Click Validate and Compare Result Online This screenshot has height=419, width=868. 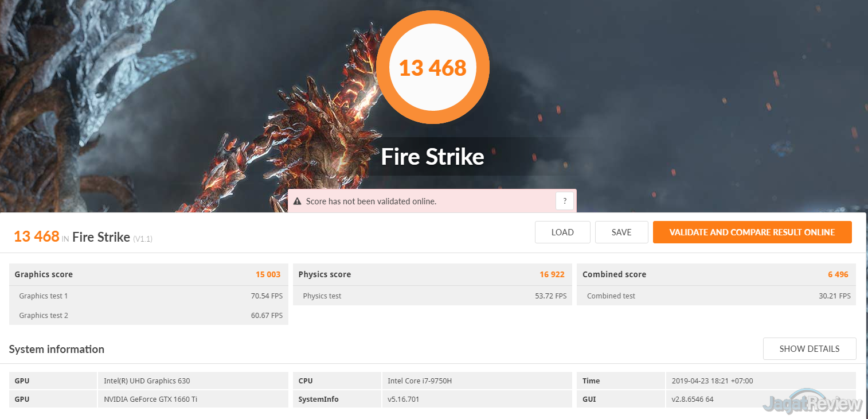click(x=752, y=232)
